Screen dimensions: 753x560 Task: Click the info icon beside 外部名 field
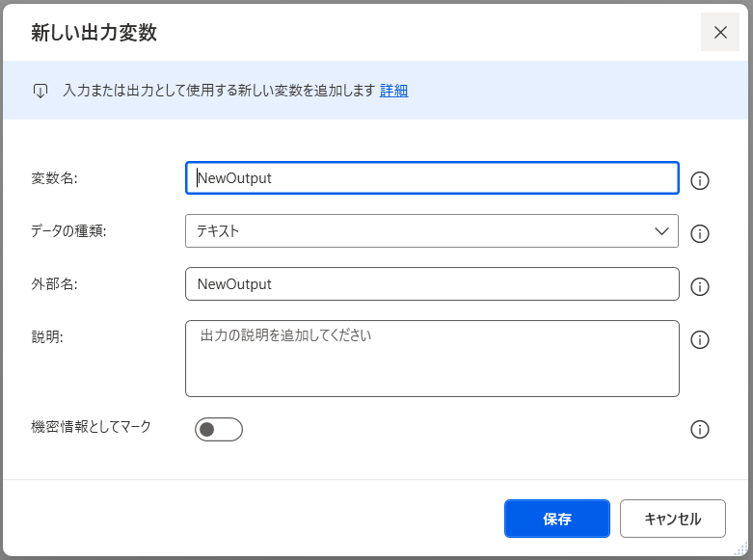point(701,286)
